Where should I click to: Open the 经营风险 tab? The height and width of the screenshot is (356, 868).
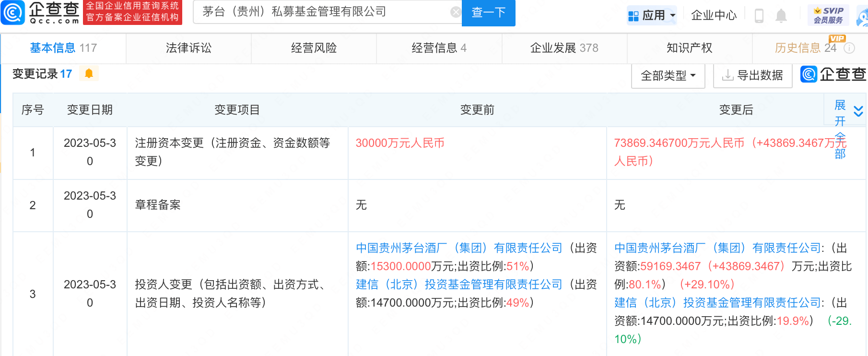tap(314, 48)
